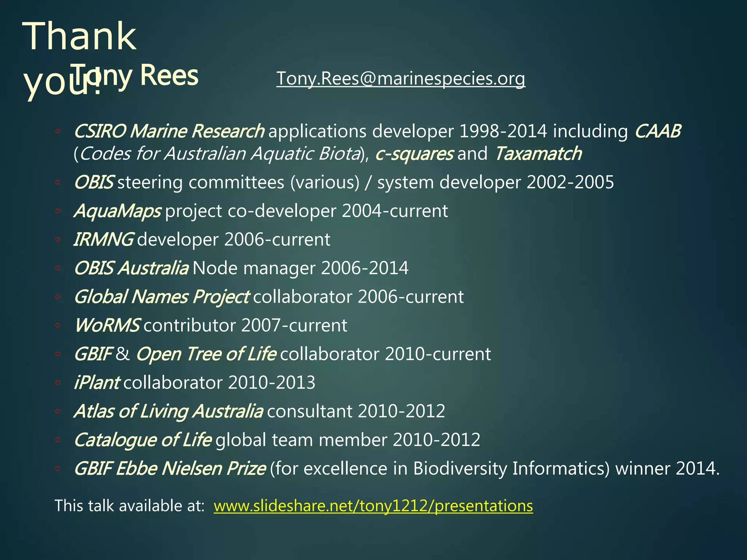Click the 'OBIS' steering committees line
This screenshot has width=747, height=560.
[344, 182]
